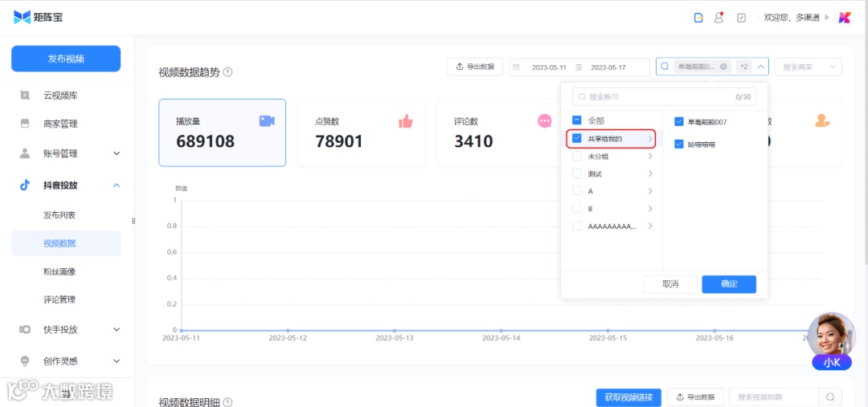
Task: Click the 云视频库 sidebar icon
Action: [25, 95]
